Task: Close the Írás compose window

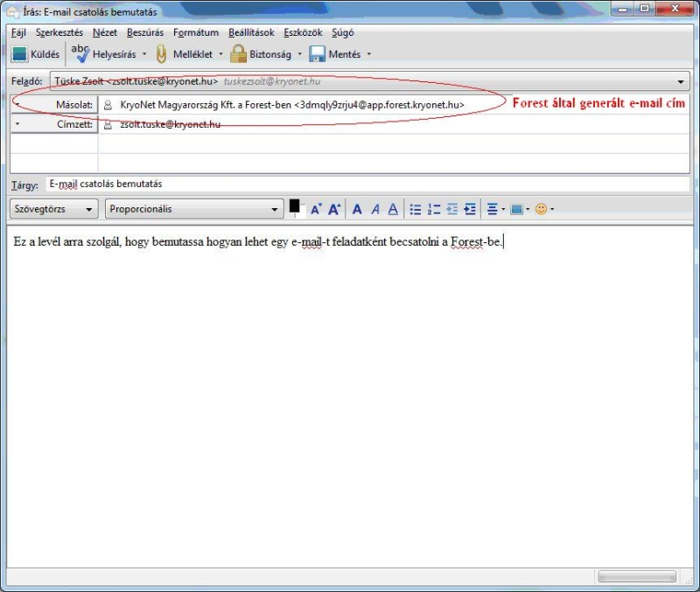Action: point(675,8)
